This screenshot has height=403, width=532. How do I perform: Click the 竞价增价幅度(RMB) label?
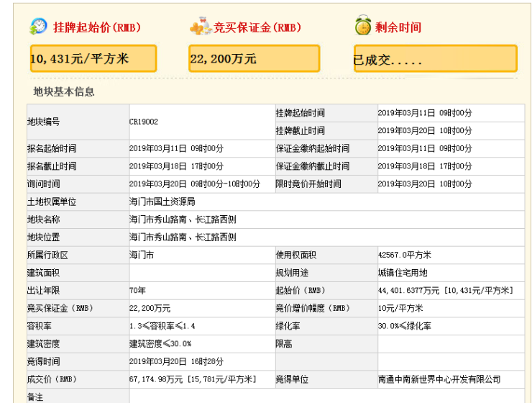click(x=313, y=308)
